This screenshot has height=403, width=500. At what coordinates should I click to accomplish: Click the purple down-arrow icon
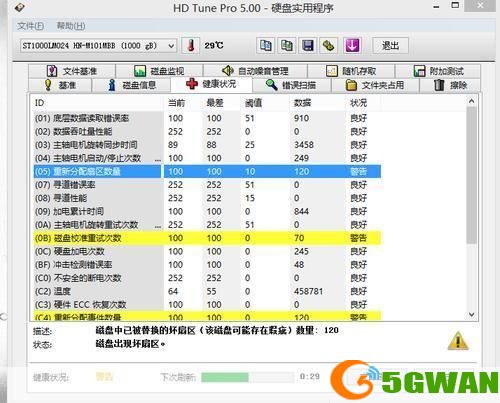click(x=352, y=45)
